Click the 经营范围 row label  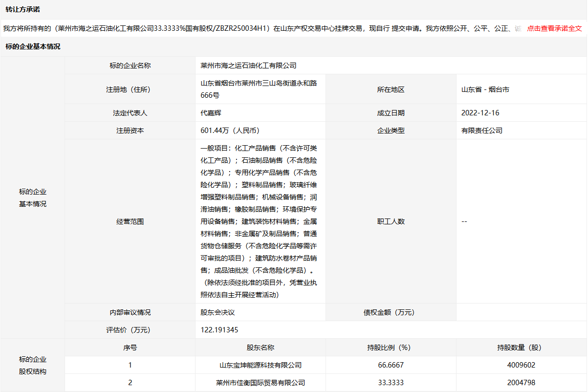pyautogui.click(x=130, y=221)
